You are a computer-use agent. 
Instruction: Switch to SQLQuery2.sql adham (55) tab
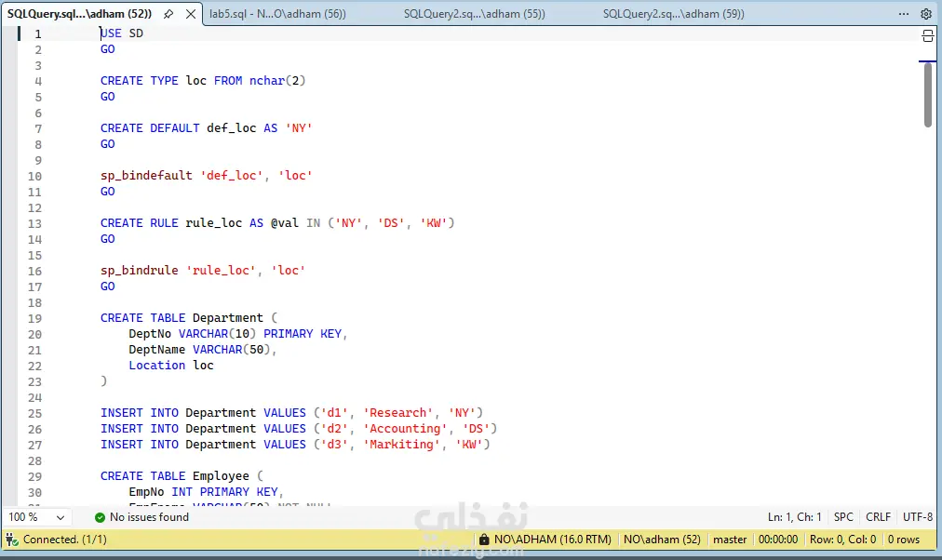coord(474,14)
